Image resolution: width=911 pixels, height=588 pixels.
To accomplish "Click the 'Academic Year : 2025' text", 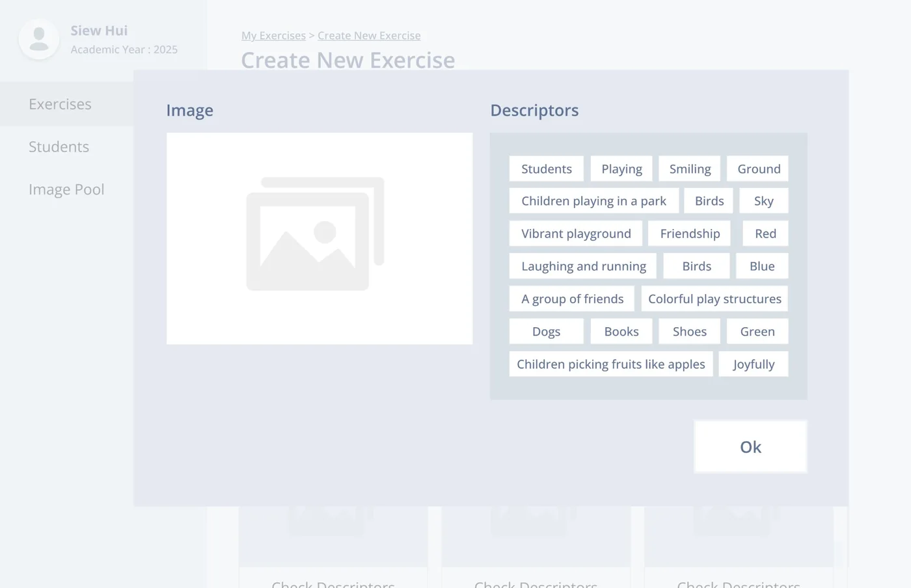I will pos(124,49).
